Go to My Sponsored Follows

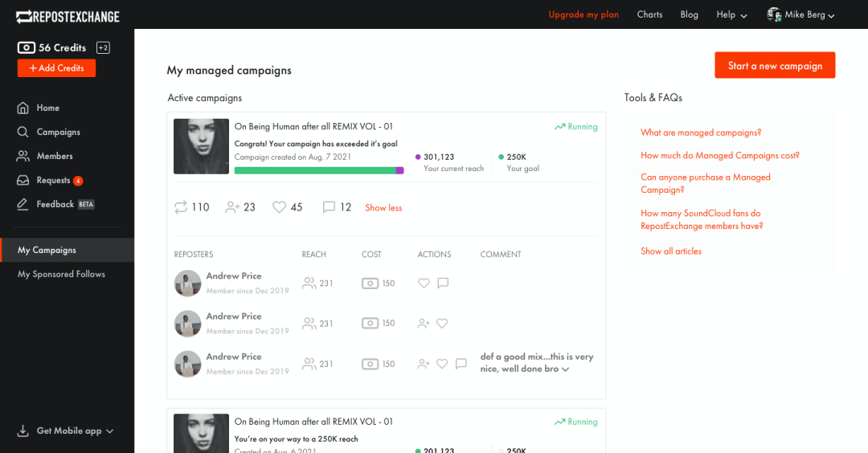(61, 274)
